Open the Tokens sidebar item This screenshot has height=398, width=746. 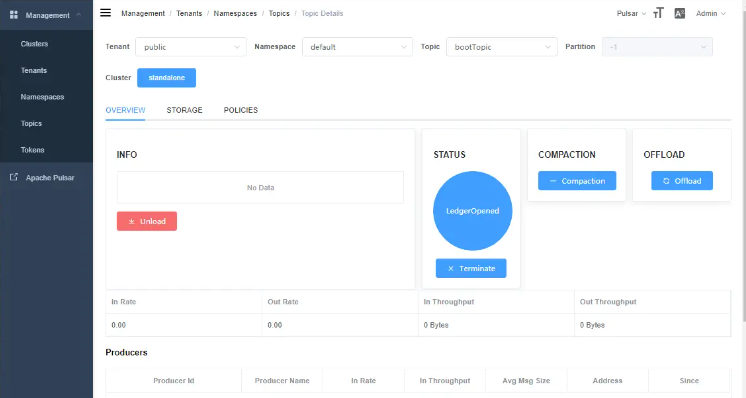(32, 150)
